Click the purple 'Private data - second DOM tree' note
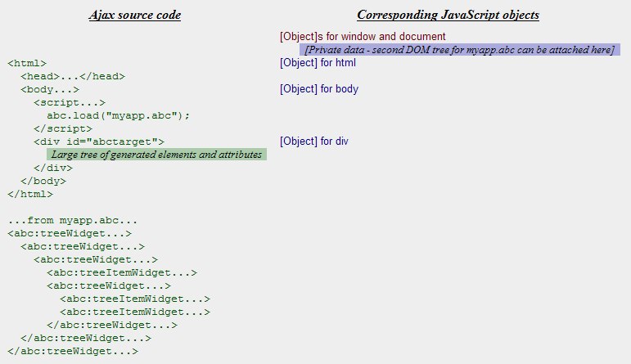 coord(460,50)
